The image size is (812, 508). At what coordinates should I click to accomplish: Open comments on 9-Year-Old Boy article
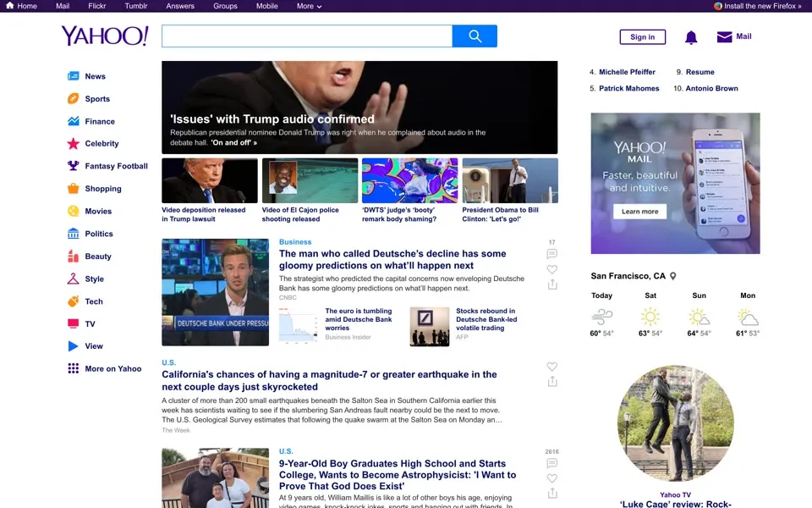(552, 463)
